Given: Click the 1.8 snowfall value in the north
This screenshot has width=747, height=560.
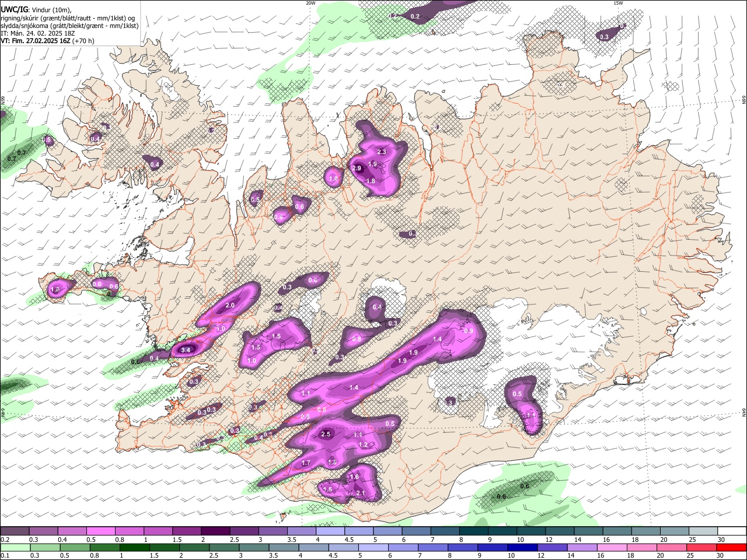Looking at the screenshot, I should (x=370, y=181).
